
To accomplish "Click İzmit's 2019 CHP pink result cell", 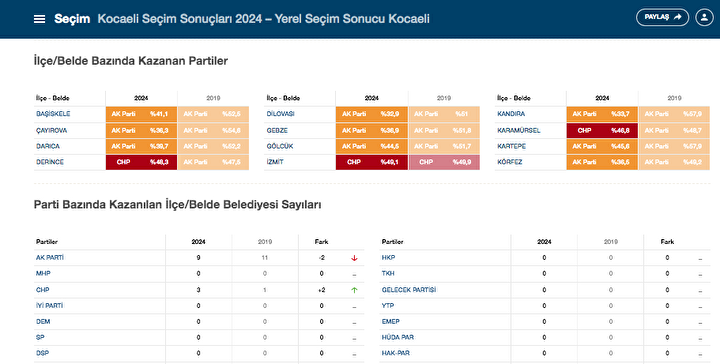I will (x=444, y=162).
